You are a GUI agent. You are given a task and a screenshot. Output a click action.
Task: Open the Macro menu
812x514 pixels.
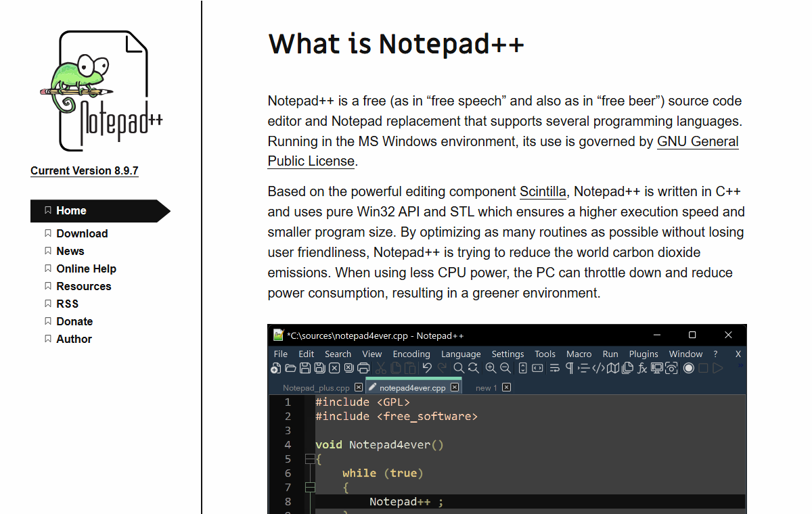click(x=579, y=354)
